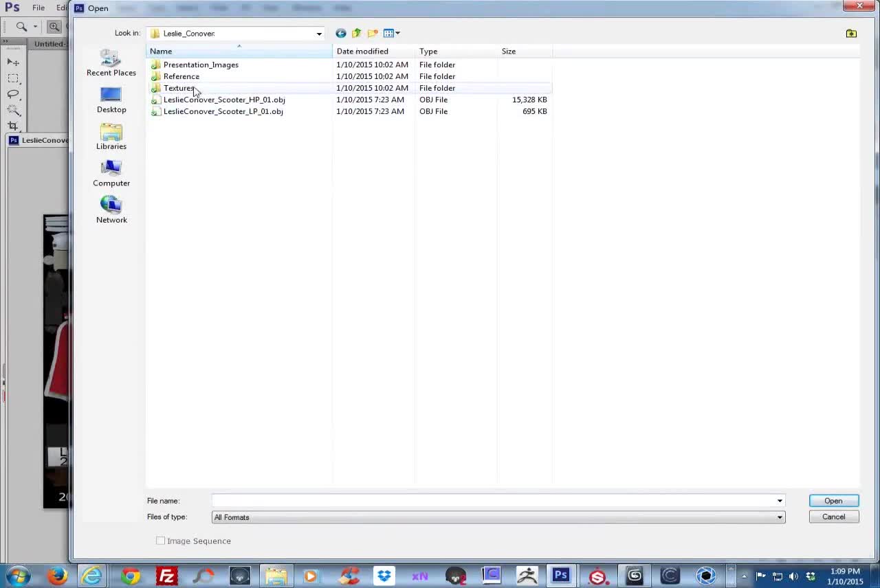Click inside the File name field
This screenshot has height=588, width=880.
click(493, 501)
